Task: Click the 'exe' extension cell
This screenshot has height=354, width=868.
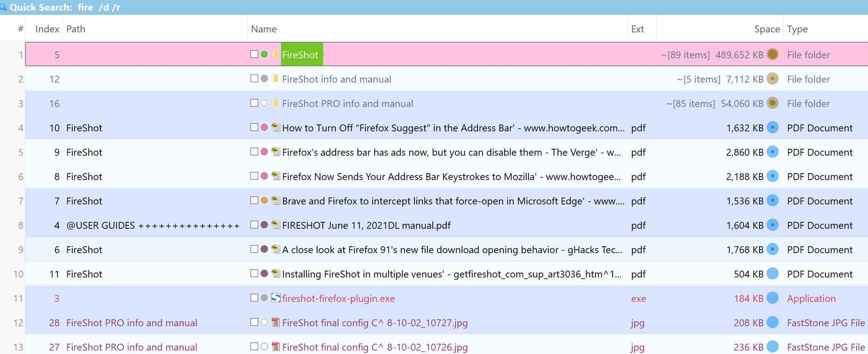Action: (638, 298)
